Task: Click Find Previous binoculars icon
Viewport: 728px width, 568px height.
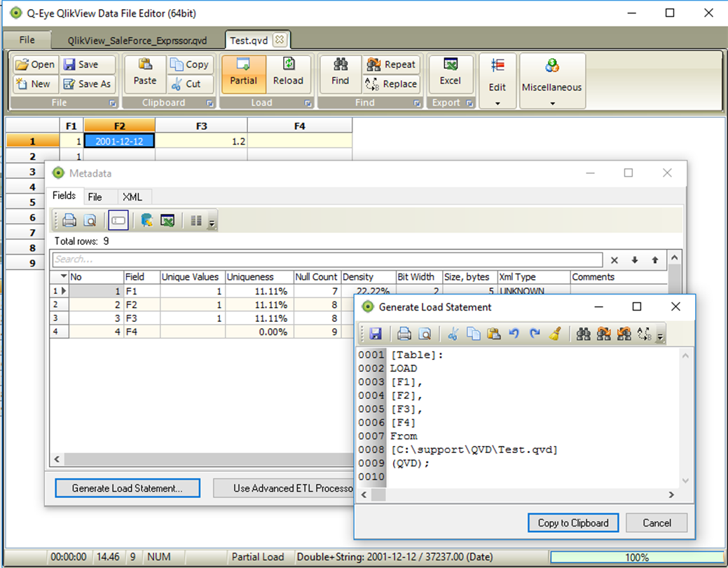Action: pyautogui.click(x=624, y=334)
